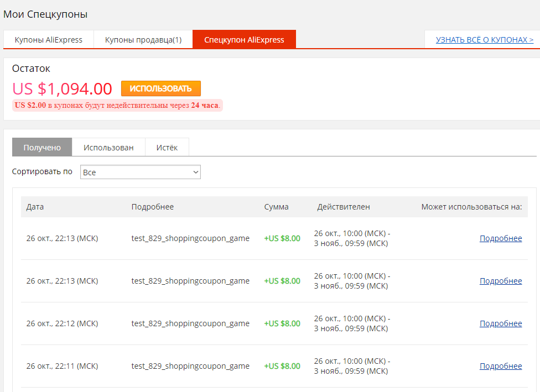
Task: Switch to the Использован sub-tab
Action: click(x=108, y=147)
